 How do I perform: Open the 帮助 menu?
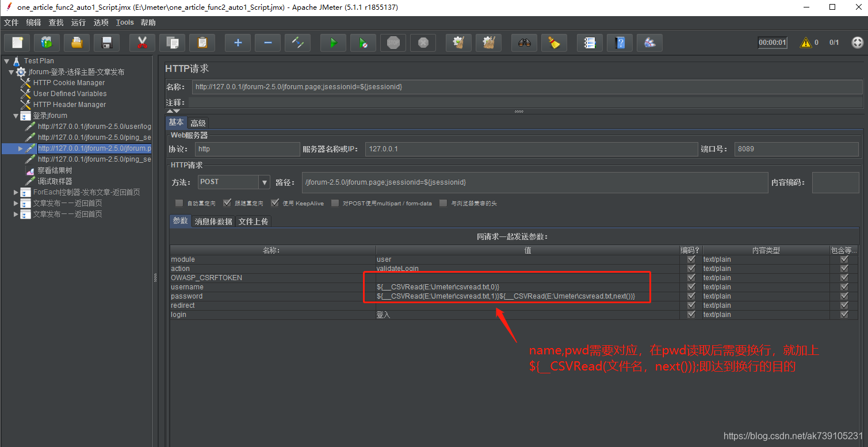(148, 22)
